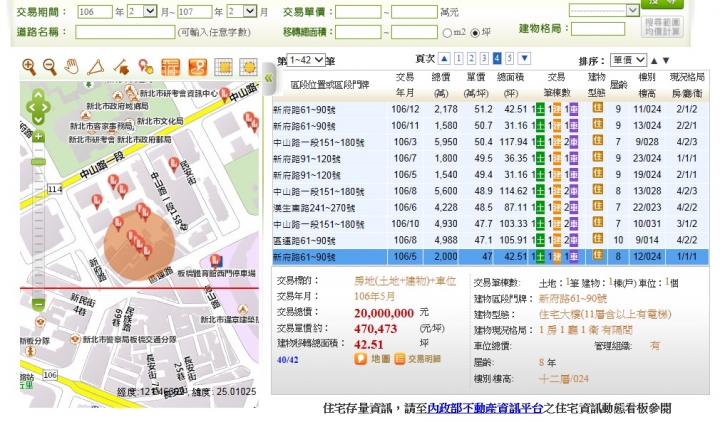Collapse the map panel with green chevrons

[269, 78]
